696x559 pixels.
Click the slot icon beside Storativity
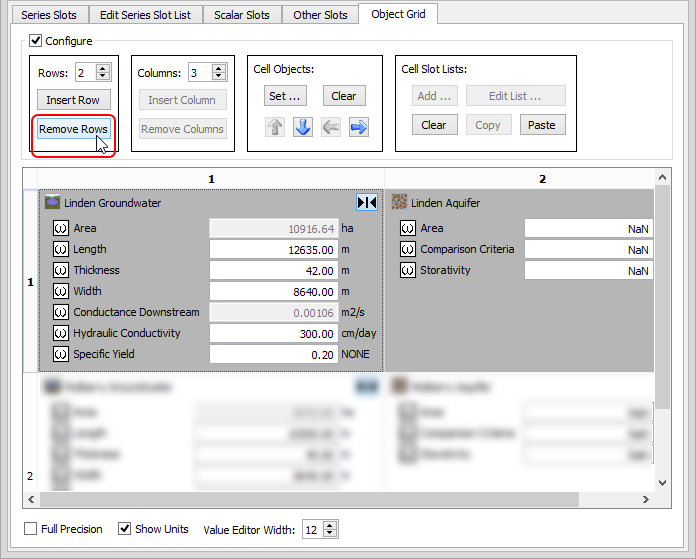[407, 270]
